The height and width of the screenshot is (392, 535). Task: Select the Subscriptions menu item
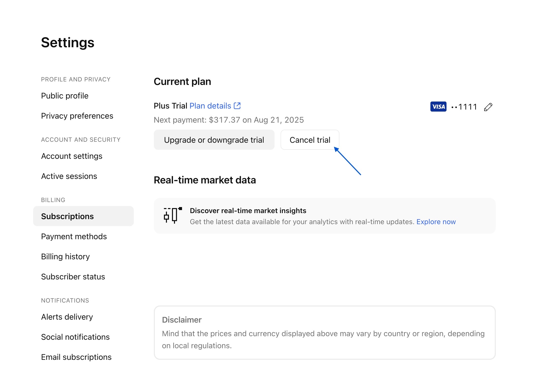pyautogui.click(x=67, y=216)
